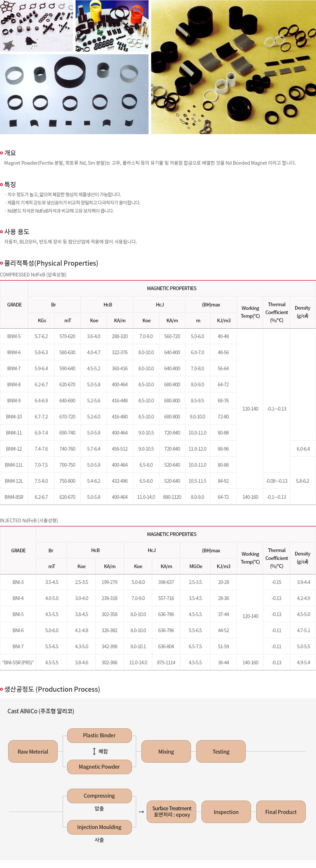The image size is (316, 868).
Task: Click the photo with orange and yellow cylinders
Action: [x=112, y=26]
